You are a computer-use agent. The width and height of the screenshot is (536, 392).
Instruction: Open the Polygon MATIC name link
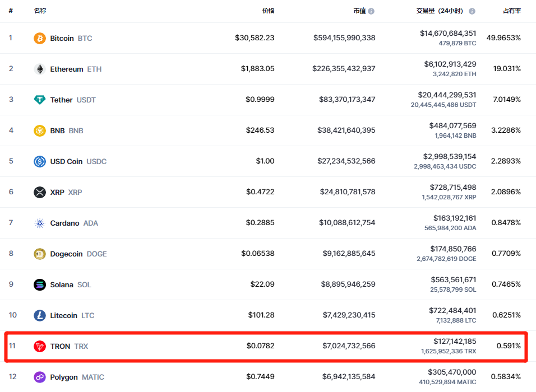click(77, 377)
